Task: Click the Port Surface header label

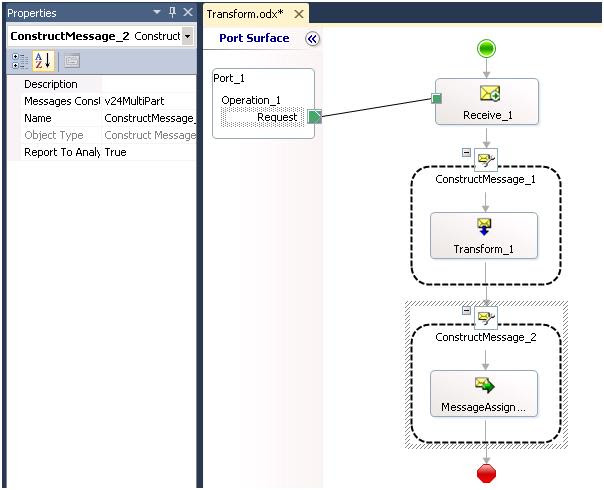Action: pos(254,38)
